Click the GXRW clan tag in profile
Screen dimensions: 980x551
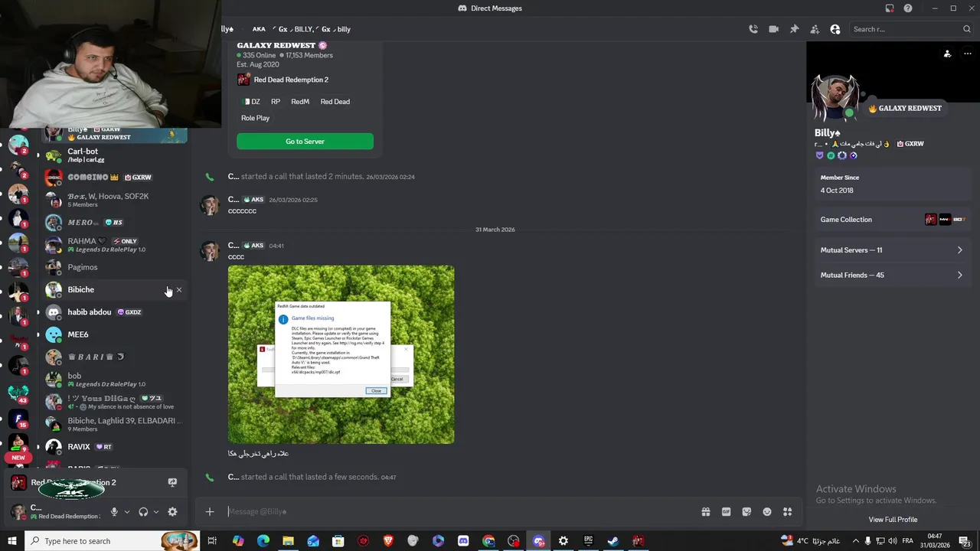910,144
